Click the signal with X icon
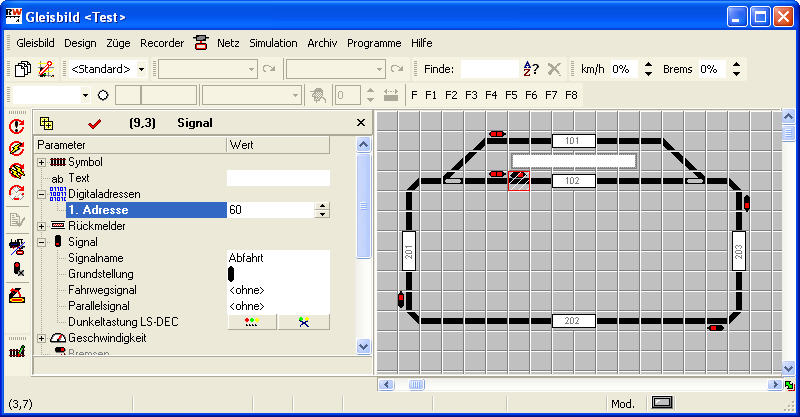 (18, 269)
